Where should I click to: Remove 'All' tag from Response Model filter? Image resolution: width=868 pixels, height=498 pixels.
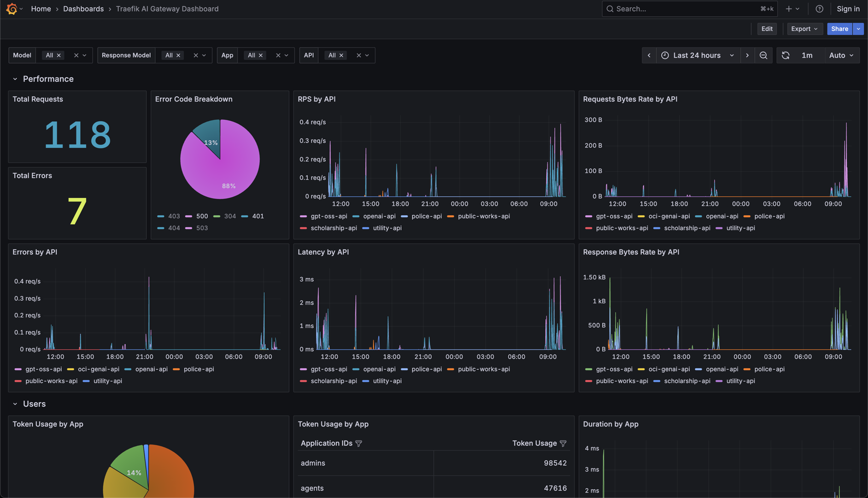(178, 55)
